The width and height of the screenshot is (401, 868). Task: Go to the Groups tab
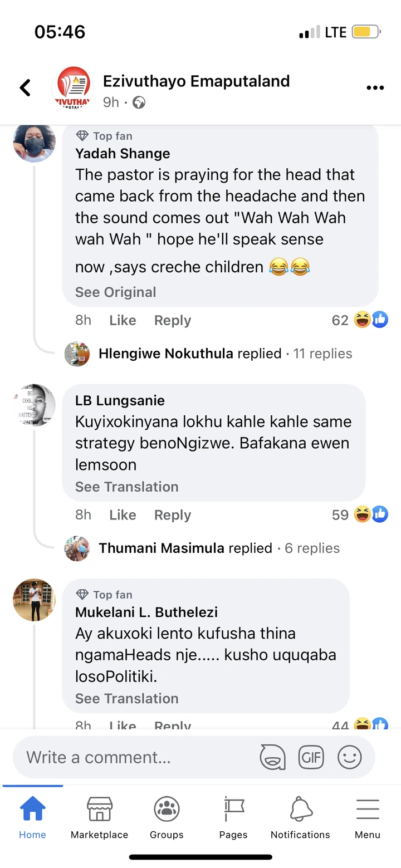click(167, 817)
